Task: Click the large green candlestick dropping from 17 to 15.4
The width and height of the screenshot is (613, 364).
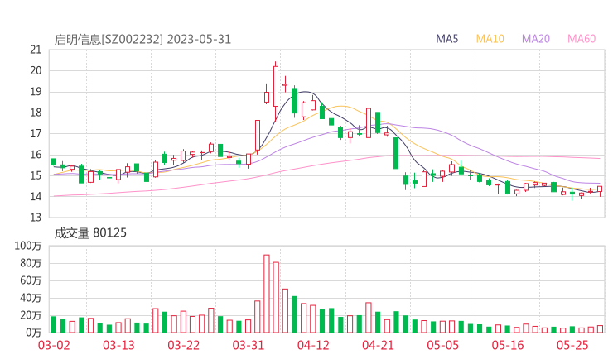Action: (396, 153)
